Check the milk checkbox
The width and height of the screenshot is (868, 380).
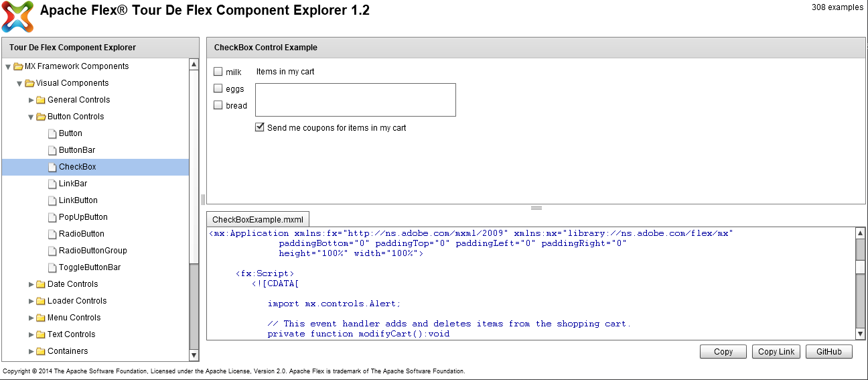tap(218, 72)
